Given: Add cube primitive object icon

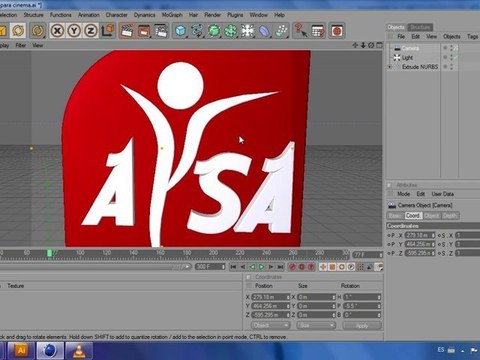Looking at the screenshot, I should tap(180, 31).
